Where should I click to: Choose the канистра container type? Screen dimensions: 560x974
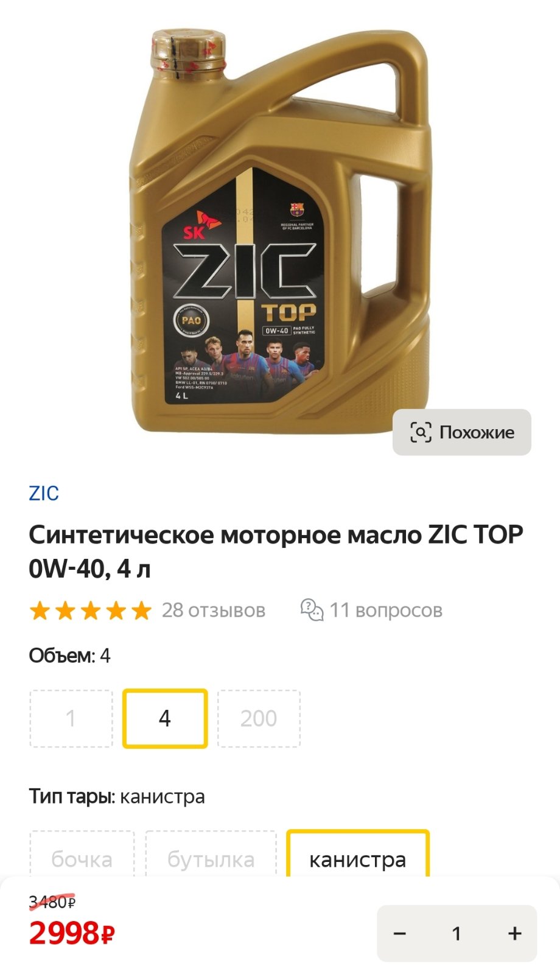point(358,855)
